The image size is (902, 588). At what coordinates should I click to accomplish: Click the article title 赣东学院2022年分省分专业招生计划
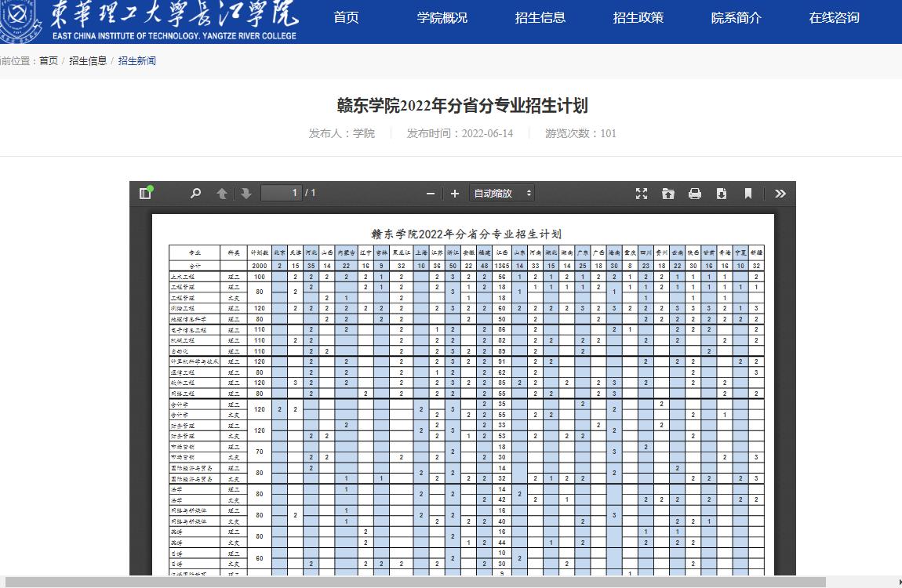463,106
